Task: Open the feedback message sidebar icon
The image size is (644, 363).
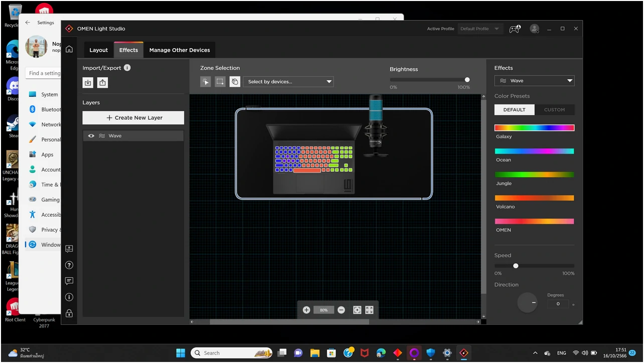Action: pyautogui.click(x=69, y=281)
